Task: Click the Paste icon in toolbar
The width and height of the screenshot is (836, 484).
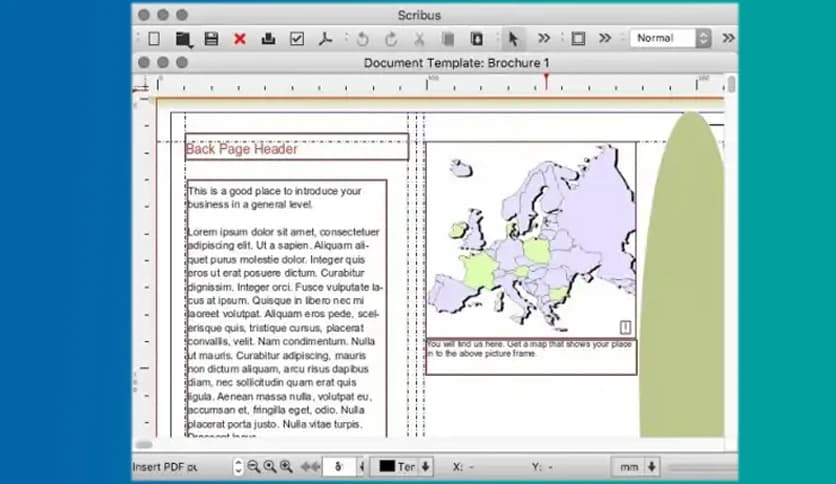Action: [477, 39]
